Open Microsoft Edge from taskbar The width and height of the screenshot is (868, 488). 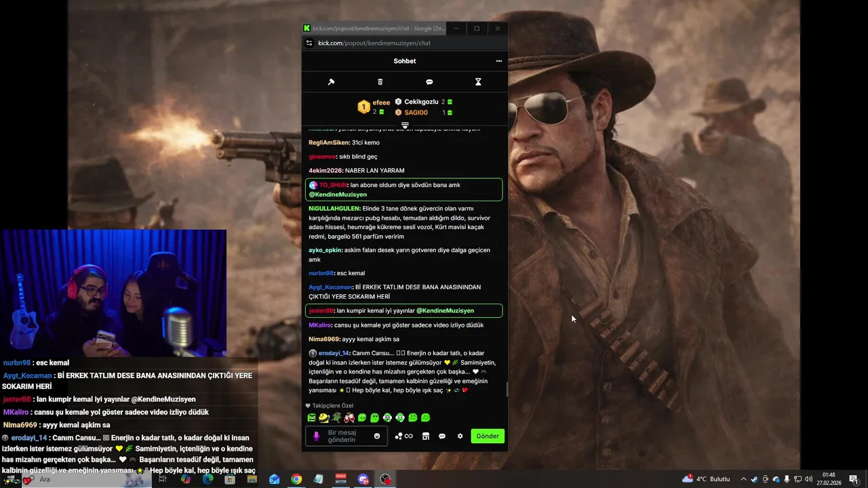(208, 479)
